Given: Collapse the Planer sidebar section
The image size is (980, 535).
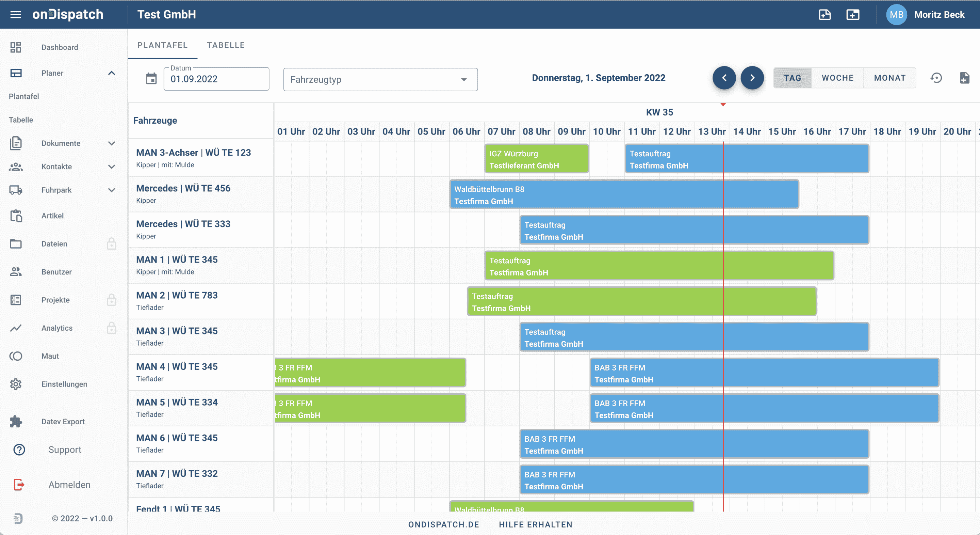Looking at the screenshot, I should 112,73.
